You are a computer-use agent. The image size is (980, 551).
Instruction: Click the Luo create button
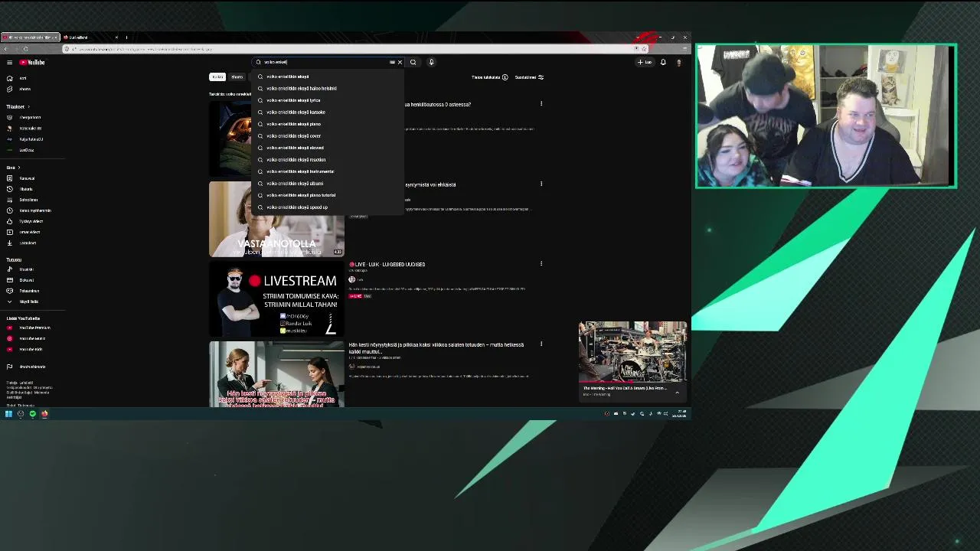(x=645, y=62)
